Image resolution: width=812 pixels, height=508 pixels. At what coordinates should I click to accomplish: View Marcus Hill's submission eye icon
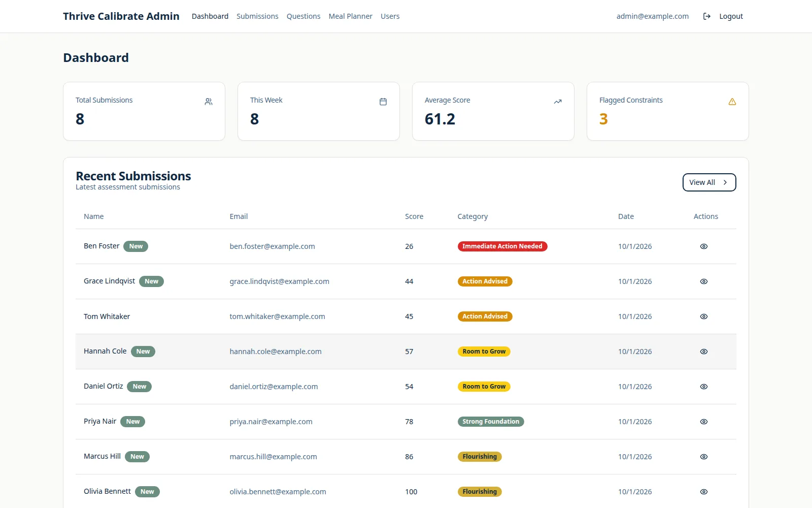tap(704, 457)
